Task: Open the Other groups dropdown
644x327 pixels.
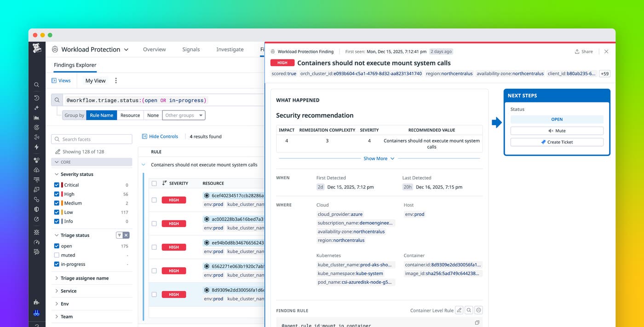Action: (x=184, y=115)
